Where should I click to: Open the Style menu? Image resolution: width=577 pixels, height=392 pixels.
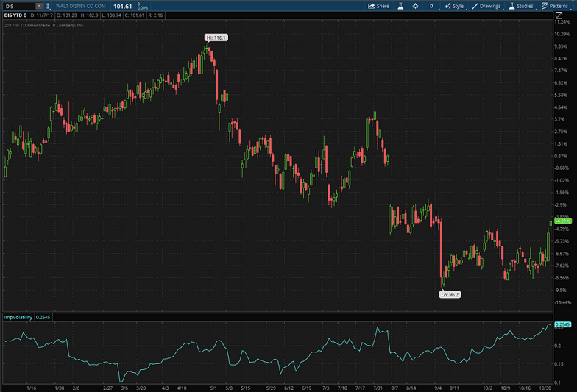pos(455,6)
